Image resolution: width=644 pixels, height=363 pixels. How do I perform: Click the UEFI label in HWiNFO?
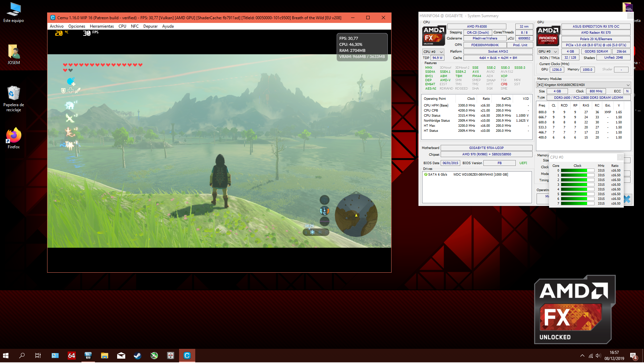[x=523, y=163]
